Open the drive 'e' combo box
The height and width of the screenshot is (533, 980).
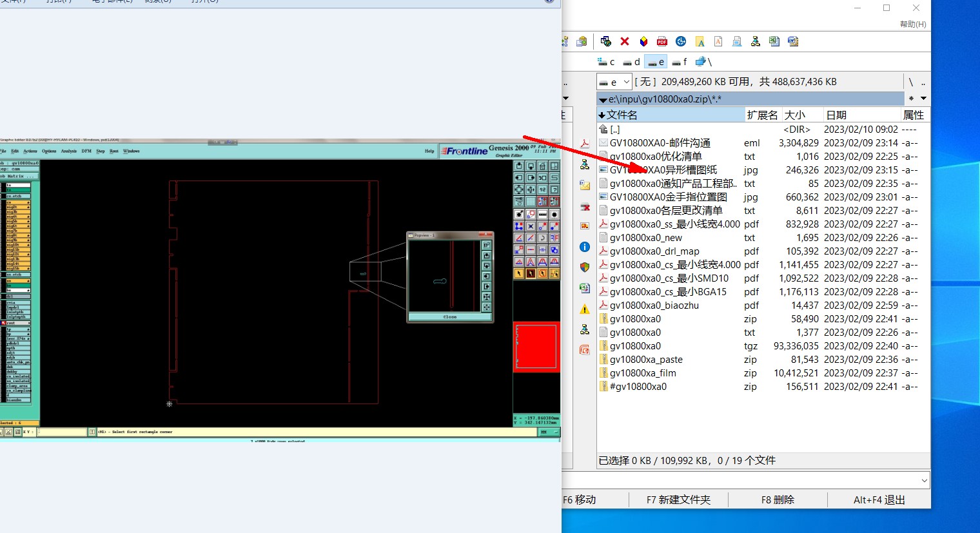[614, 82]
